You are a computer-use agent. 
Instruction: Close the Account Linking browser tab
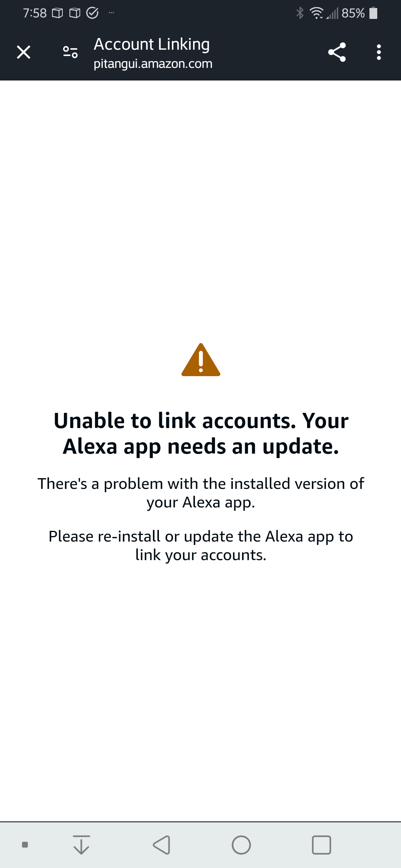pos(24,52)
